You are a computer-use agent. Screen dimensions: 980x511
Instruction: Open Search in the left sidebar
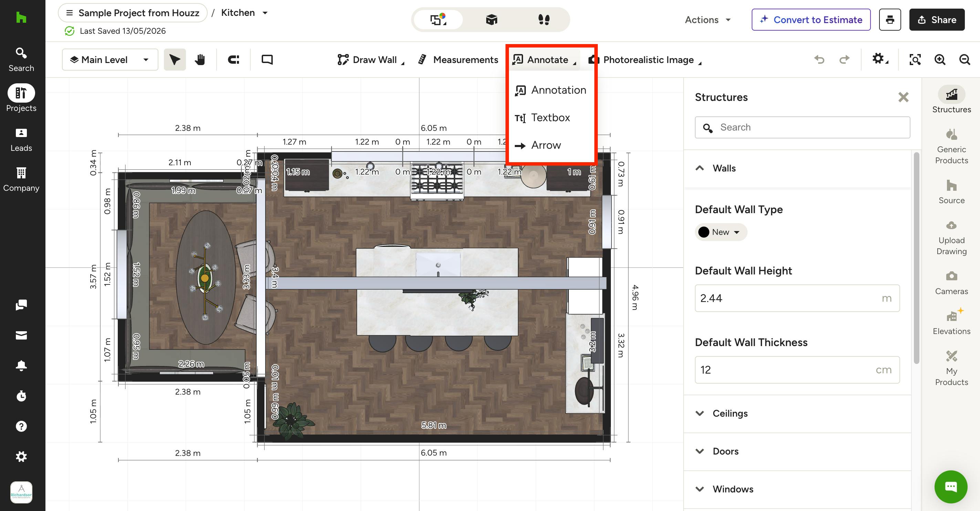21,59
